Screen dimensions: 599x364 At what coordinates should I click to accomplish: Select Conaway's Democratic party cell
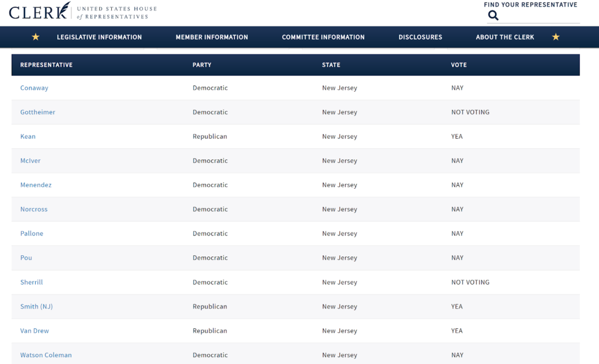coord(210,88)
